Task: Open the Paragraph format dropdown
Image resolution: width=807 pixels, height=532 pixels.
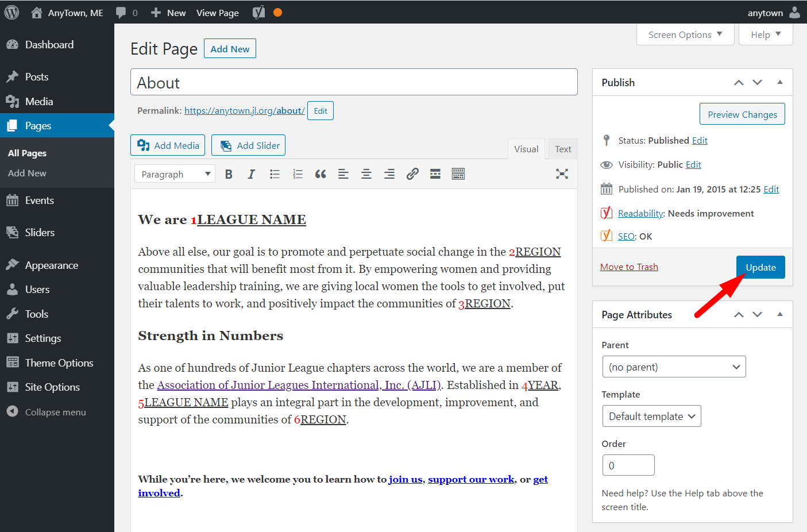Action: click(x=175, y=174)
